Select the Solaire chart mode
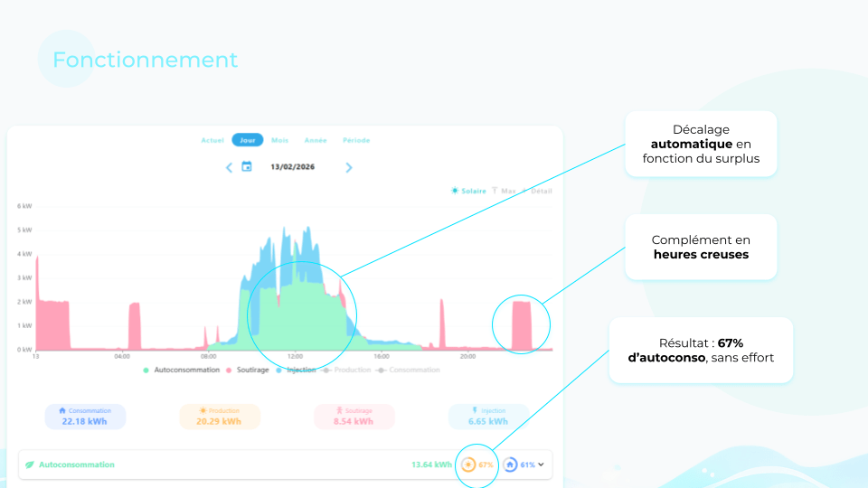The height and width of the screenshot is (488, 868). pos(468,191)
